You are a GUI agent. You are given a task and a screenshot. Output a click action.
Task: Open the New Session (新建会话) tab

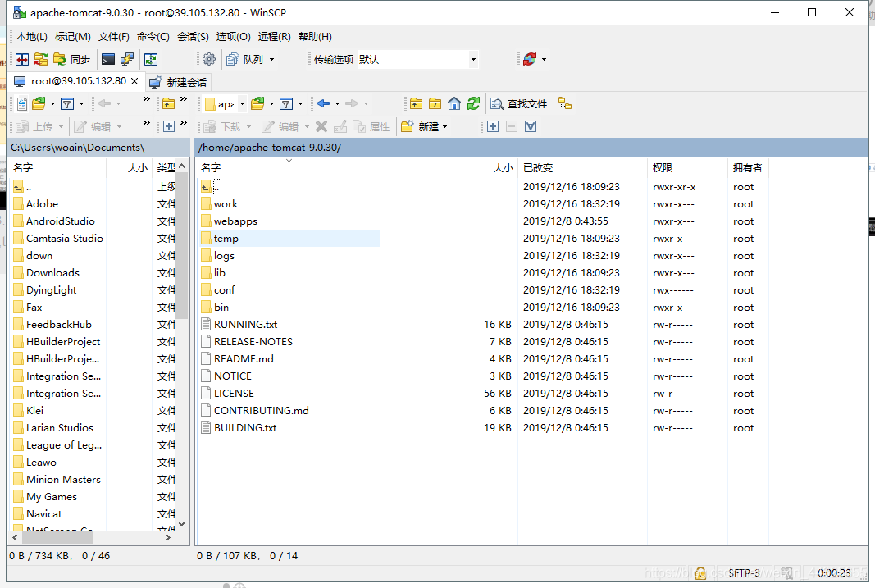(x=179, y=83)
